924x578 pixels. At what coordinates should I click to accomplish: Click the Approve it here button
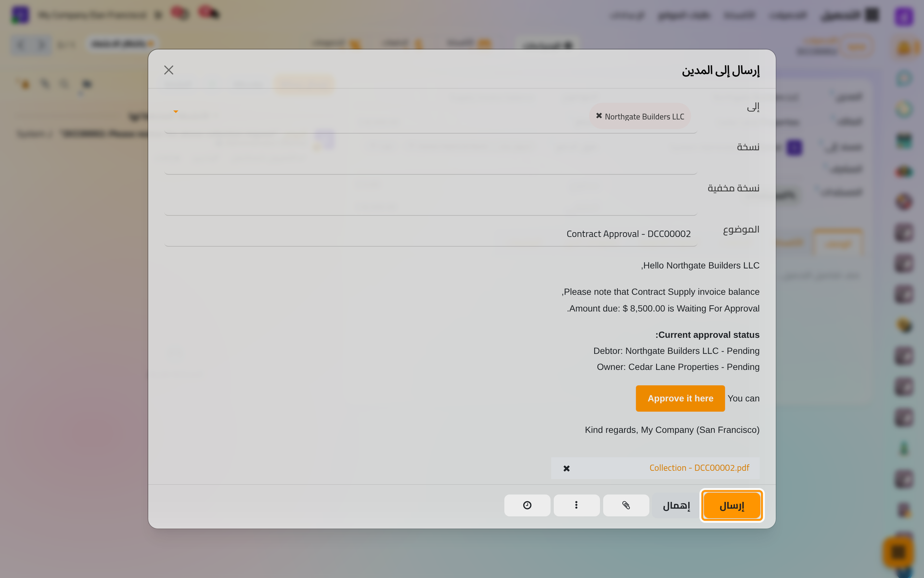coord(680,398)
